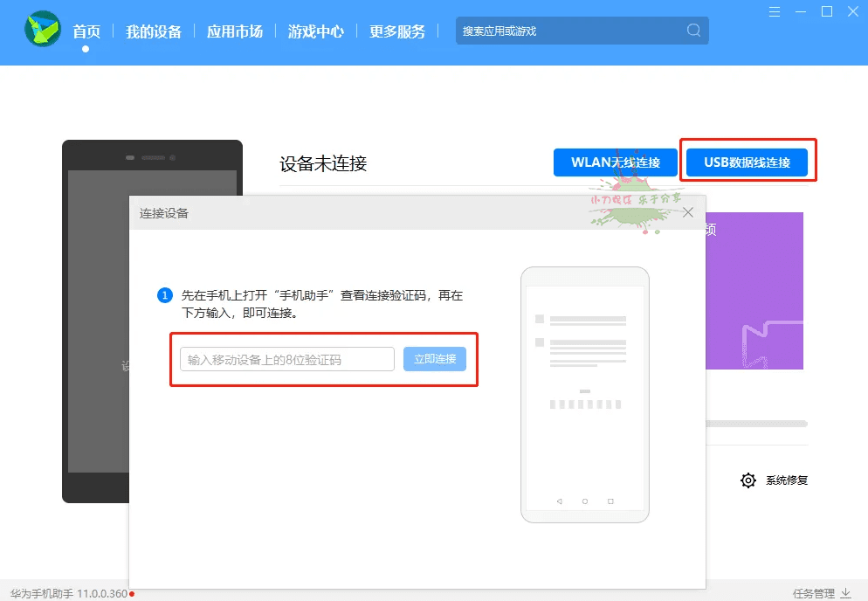This screenshot has height=601, width=868.
Task: Click the HiSuite green bird logo
Action: point(41,29)
